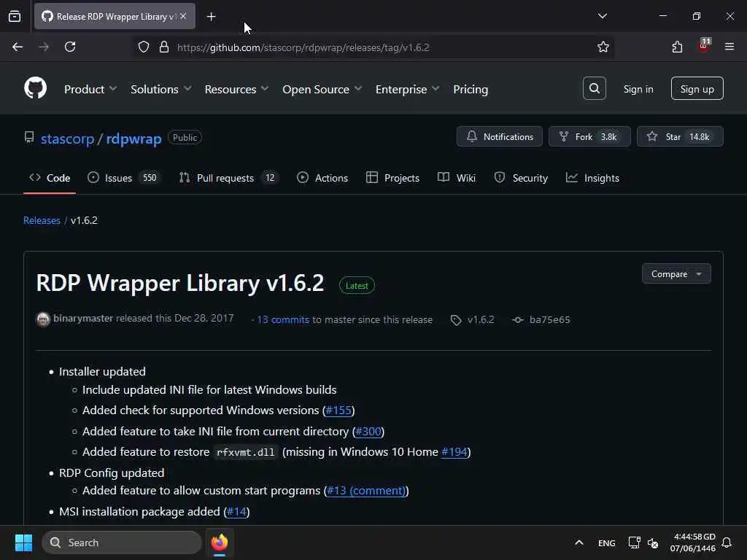Open the Firefox extensions puzzle icon
The width and height of the screenshot is (747, 560).
tap(677, 47)
